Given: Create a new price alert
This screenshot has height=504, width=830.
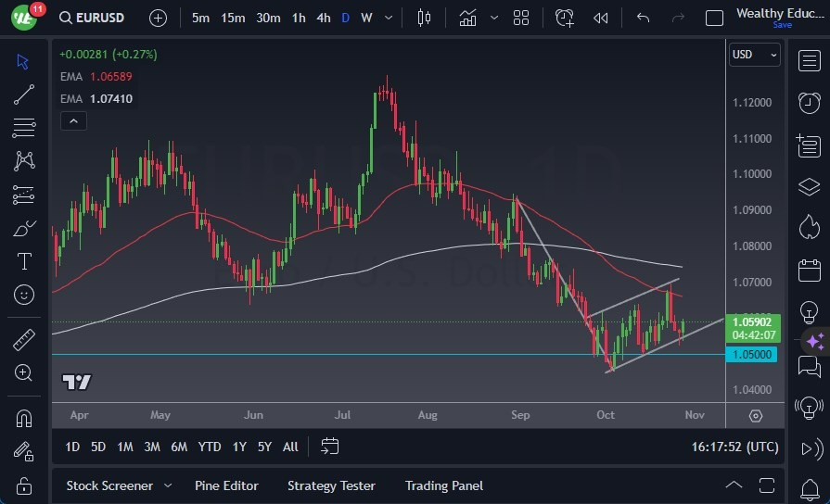Looking at the screenshot, I should tap(564, 18).
